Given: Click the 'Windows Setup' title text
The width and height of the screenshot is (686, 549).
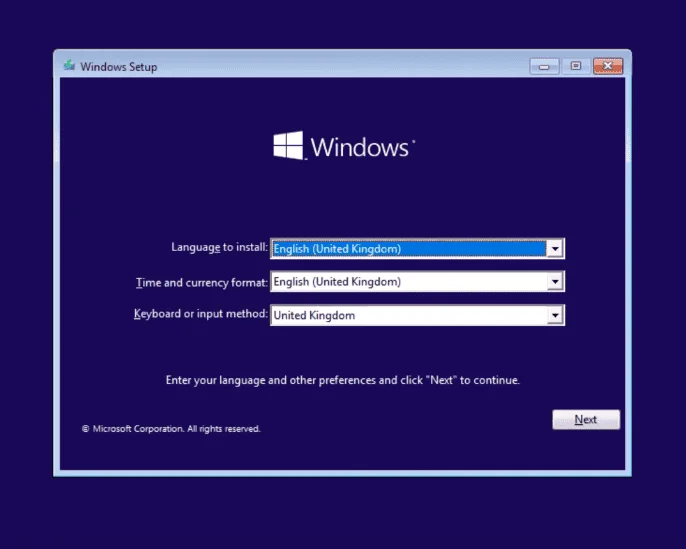Looking at the screenshot, I should click(119, 67).
